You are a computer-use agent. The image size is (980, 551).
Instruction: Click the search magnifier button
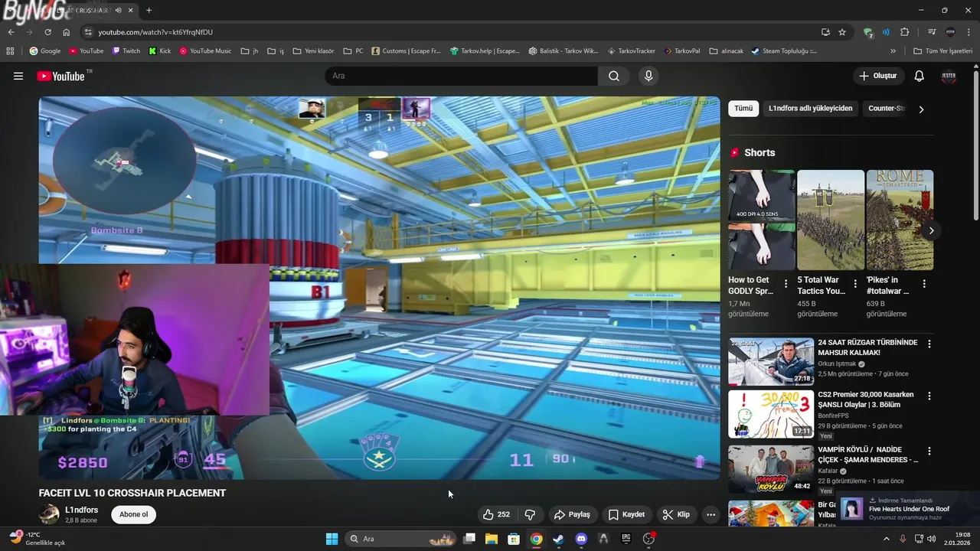coord(614,76)
